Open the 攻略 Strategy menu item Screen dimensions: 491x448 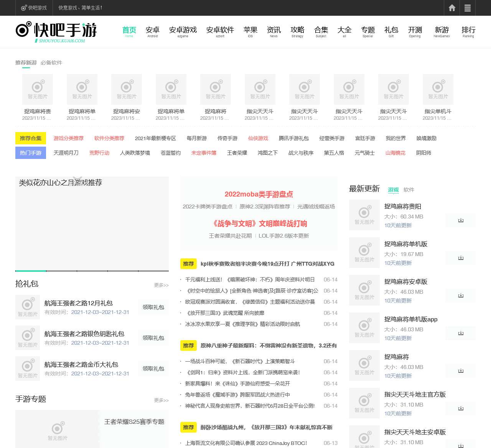pyautogui.click(x=298, y=29)
